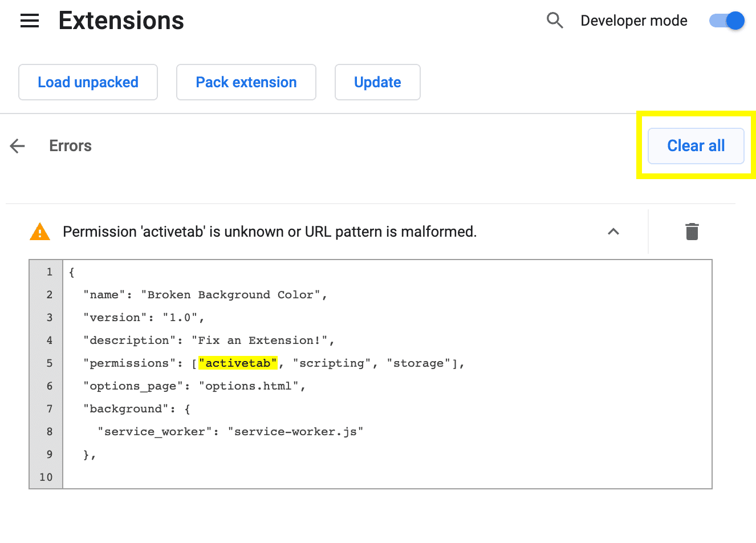Click the options.html value in line 6

click(251, 386)
